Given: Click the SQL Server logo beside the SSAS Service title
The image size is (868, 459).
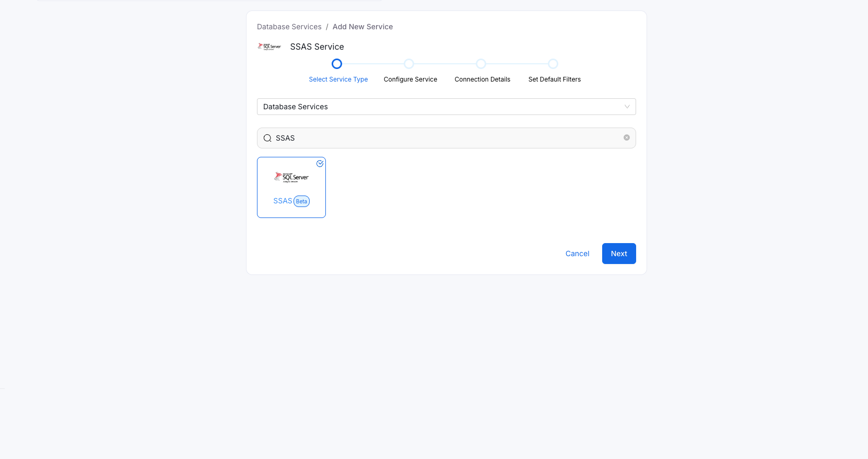Looking at the screenshot, I should (269, 46).
